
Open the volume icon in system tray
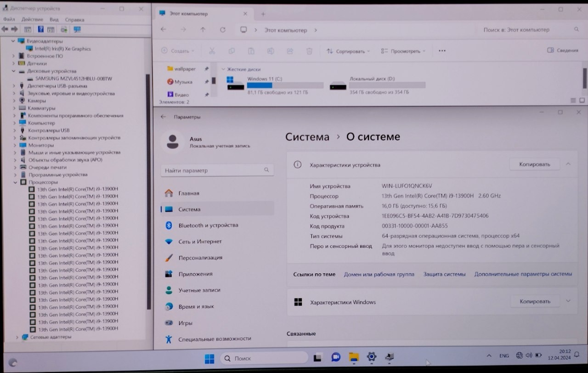coord(528,355)
